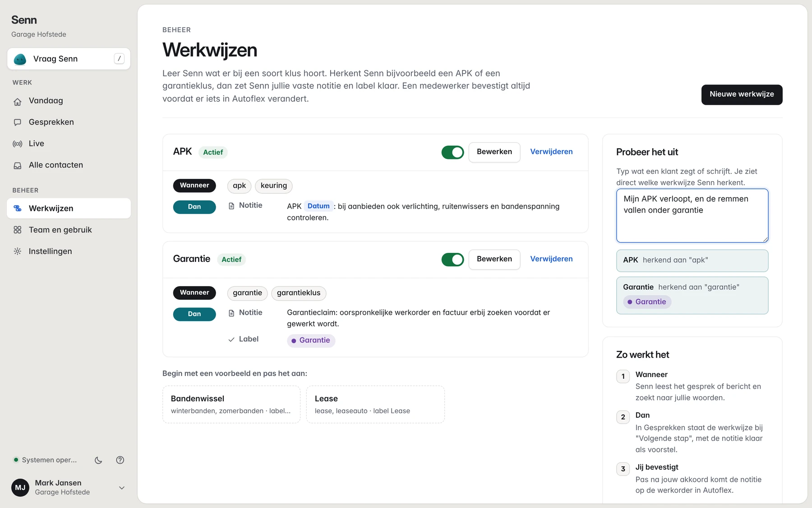Disable the APK werkwijze toggle
This screenshot has width=812, height=508.
point(452,152)
